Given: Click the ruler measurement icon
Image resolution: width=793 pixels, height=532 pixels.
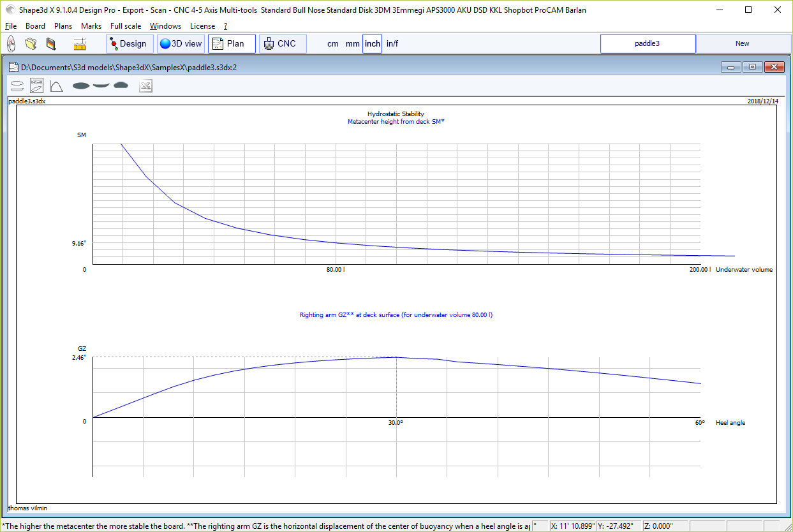Looking at the screenshot, I should coord(80,44).
